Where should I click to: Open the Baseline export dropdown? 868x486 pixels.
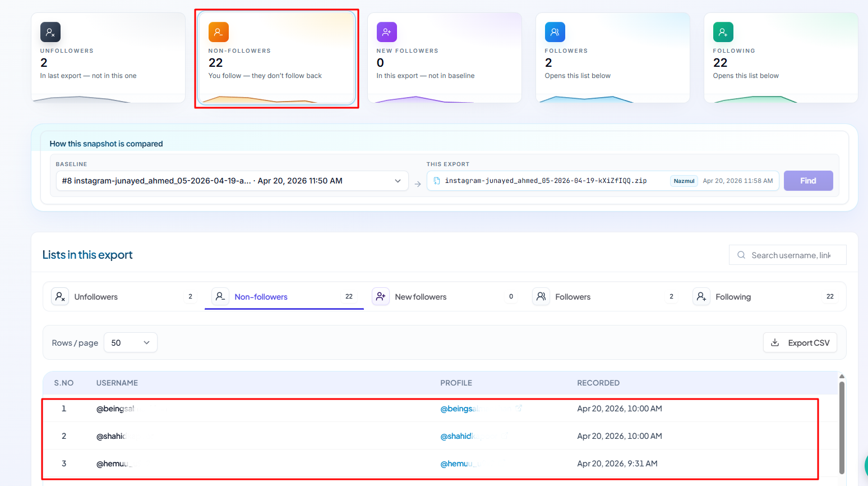coord(232,181)
